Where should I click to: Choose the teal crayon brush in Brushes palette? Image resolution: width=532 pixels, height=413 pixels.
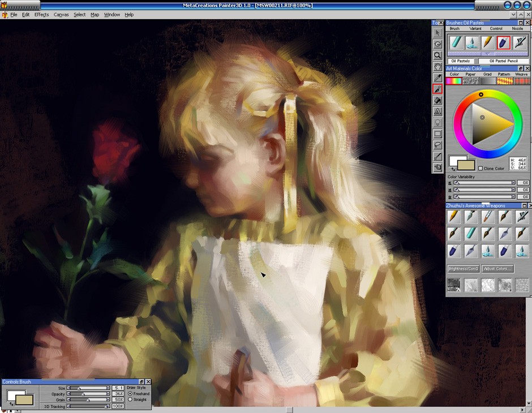pos(456,42)
